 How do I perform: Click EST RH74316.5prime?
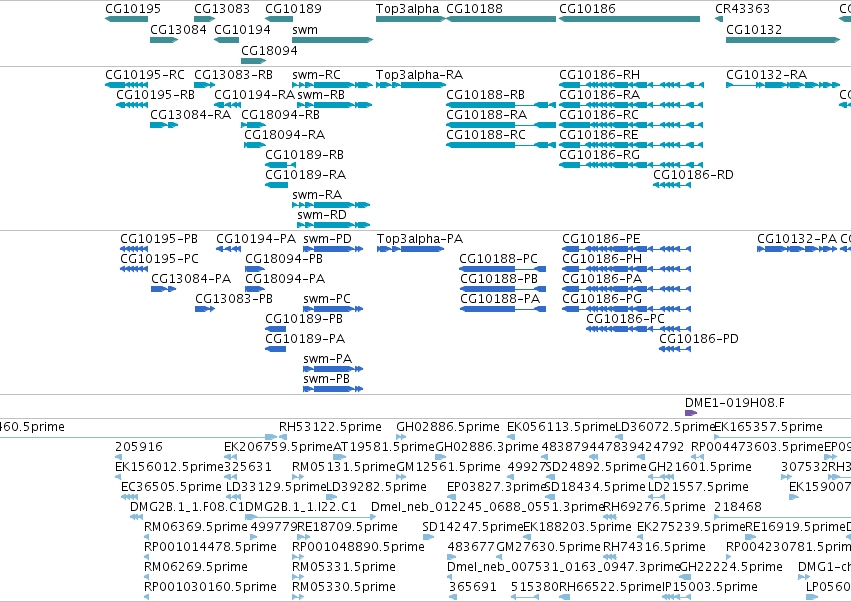[x=655, y=547]
